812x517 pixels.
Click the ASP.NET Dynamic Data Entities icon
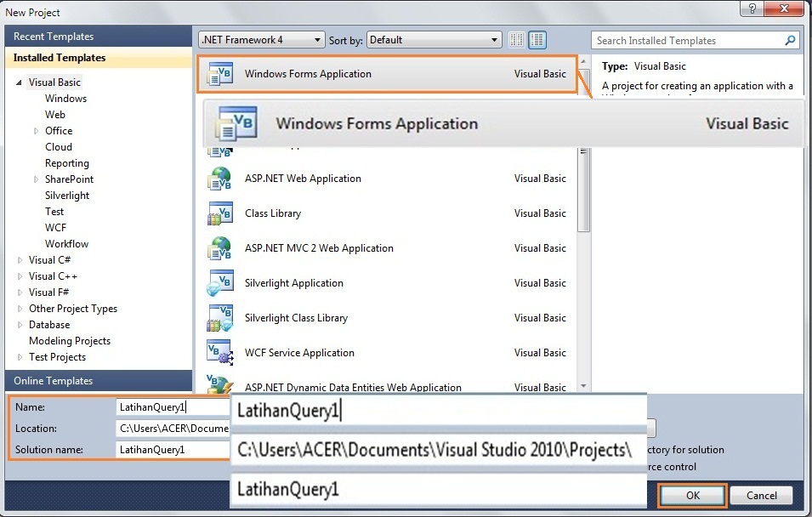(220, 384)
